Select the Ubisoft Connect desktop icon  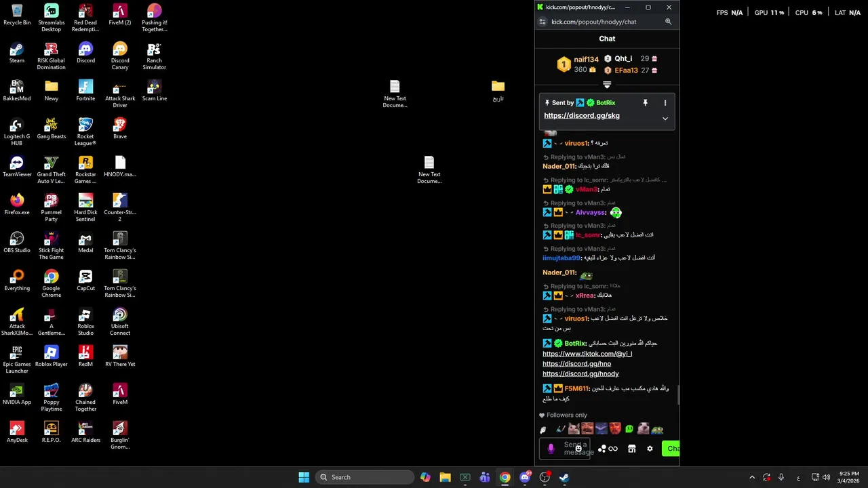120,322
